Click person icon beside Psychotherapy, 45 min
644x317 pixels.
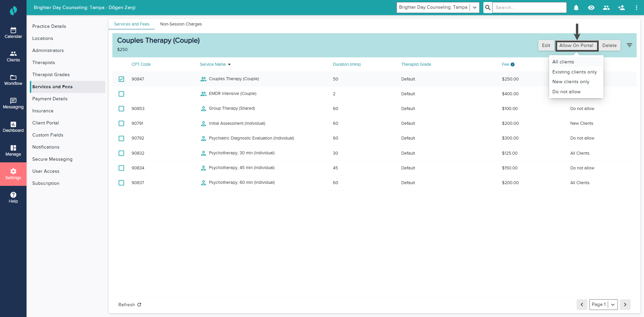coord(203,168)
